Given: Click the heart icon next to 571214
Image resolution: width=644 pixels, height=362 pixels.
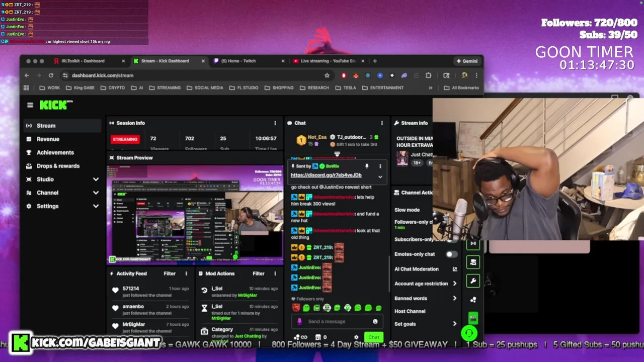Looking at the screenshot, I should 115,291.
